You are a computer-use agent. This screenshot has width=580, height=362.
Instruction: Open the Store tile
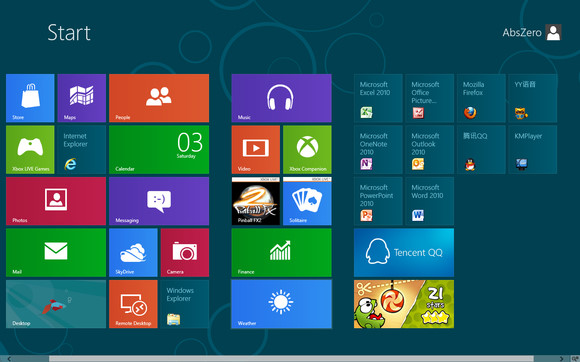30,98
